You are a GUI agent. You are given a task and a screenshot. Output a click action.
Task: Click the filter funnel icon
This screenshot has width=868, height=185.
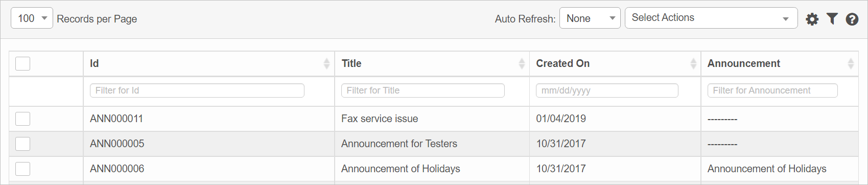pos(832,19)
